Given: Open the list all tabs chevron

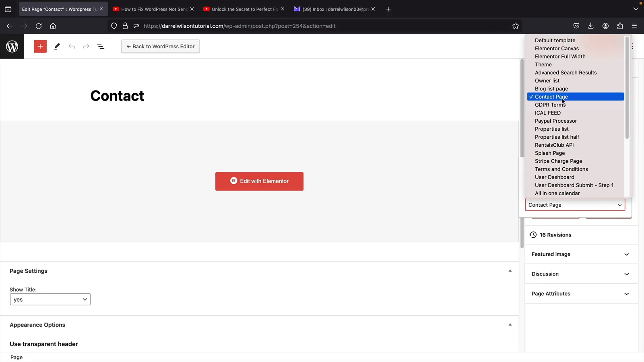Looking at the screenshot, I should 636,9.
